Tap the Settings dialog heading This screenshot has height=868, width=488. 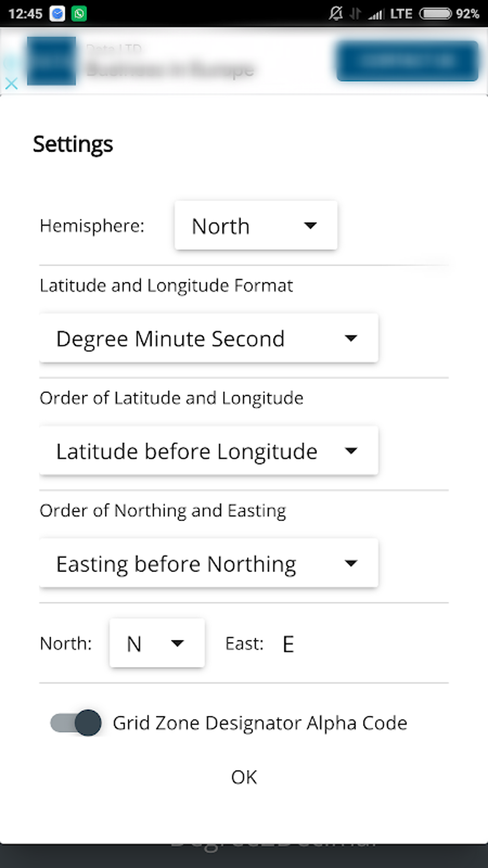coord(73,144)
